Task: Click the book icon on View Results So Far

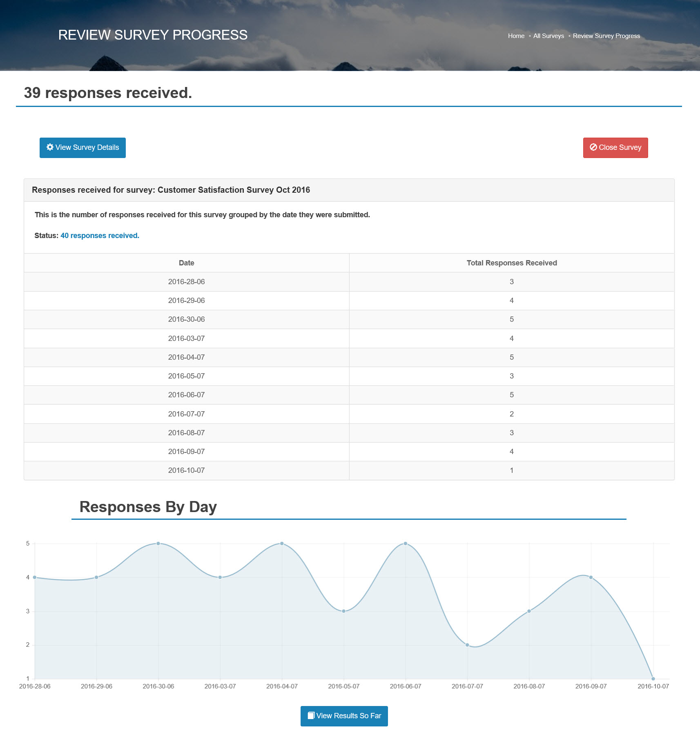Action: pyautogui.click(x=311, y=716)
